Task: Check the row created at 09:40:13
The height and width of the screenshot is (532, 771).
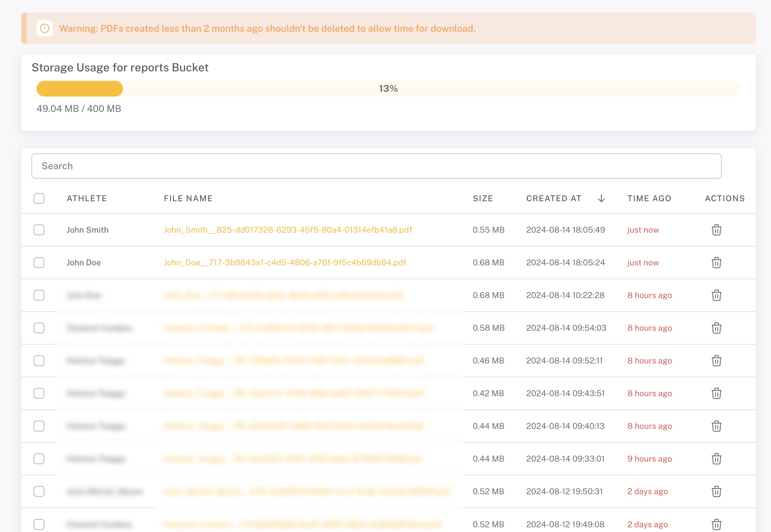Action: pos(39,426)
